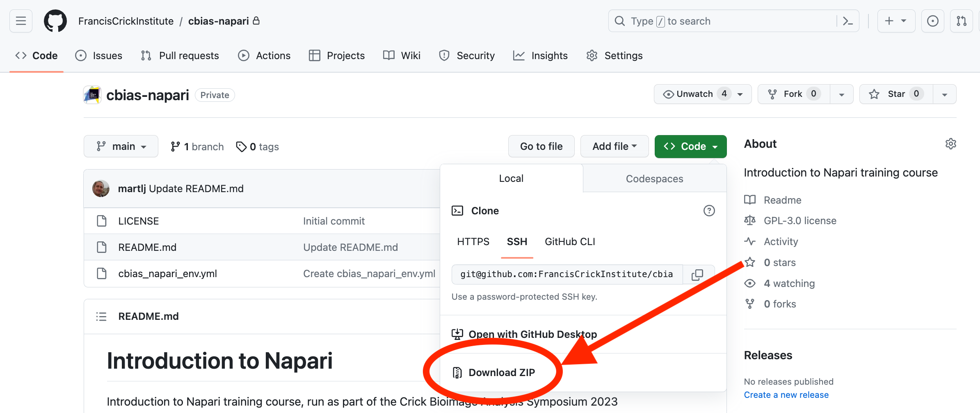Open README.md in file list
The width and height of the screenshot is (980, 413).
(x=147, y=247)
